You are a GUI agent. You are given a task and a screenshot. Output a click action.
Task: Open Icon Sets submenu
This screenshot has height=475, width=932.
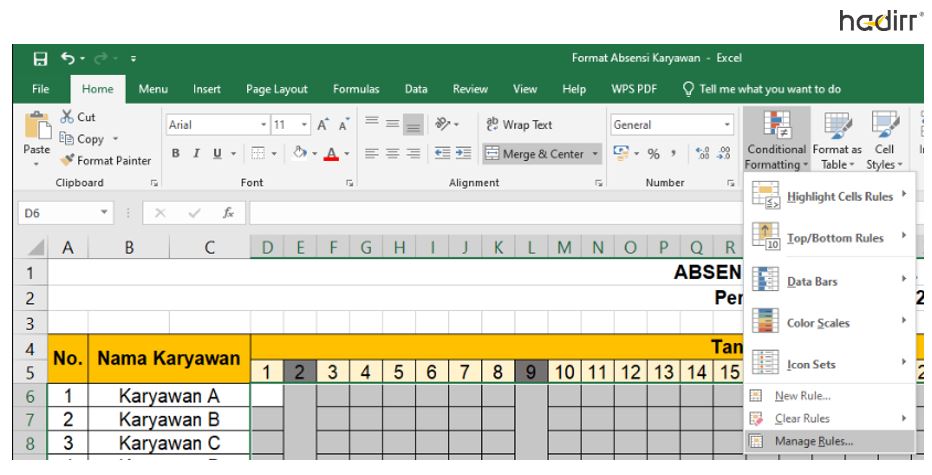(x=829, y=364)
